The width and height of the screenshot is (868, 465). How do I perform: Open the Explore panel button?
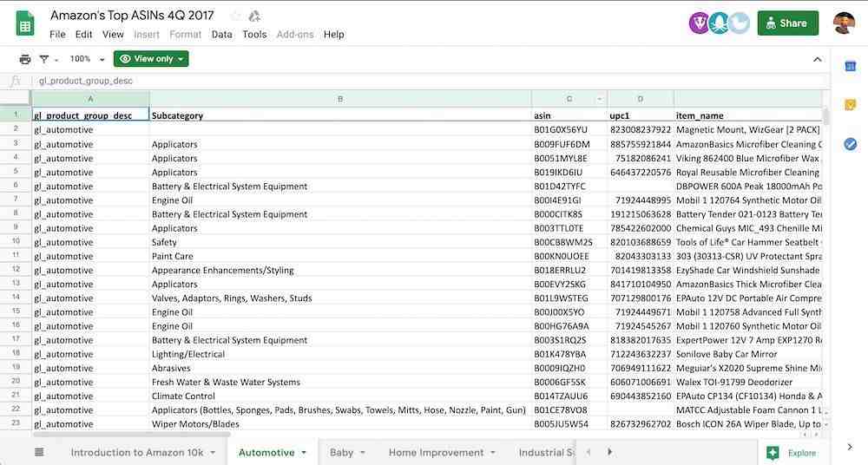pos(792,453)
